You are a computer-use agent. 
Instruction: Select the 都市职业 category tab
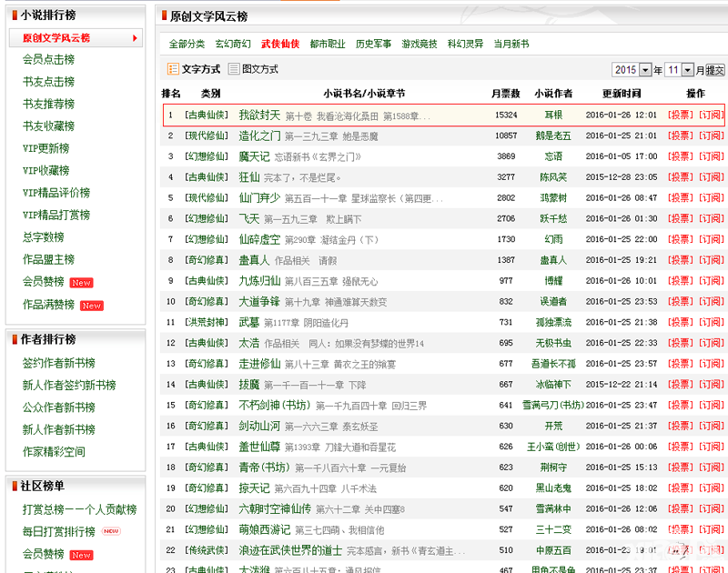[x=328, y=44]
